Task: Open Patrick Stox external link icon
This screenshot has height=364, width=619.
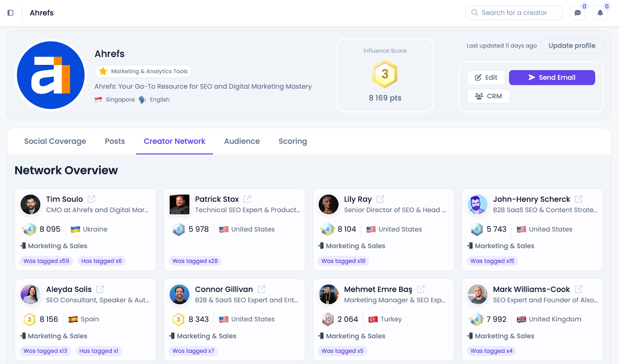Action: click(x=247, y=199)
